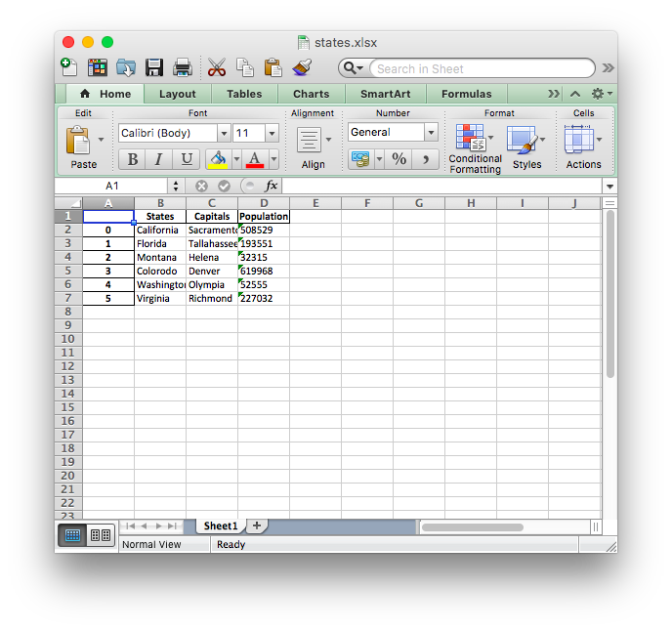This screenshot has height=631, width=672.
Task: Click the red font color swatch
Action: (255, 159)
